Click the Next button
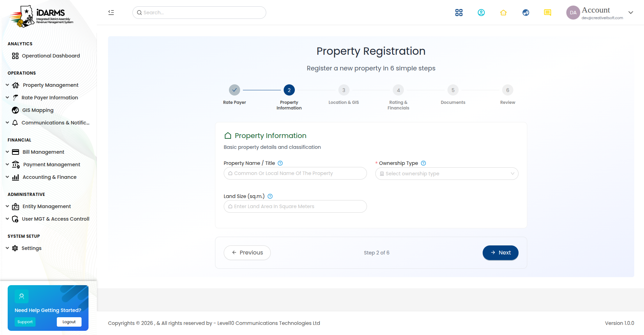 click(500, 253)
